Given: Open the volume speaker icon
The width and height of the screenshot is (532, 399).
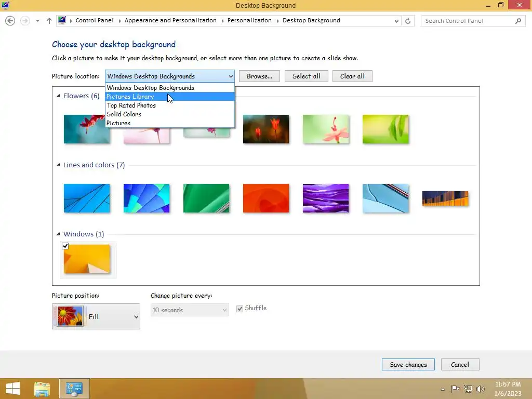Looking at the screenshot, I should [480, 389].
